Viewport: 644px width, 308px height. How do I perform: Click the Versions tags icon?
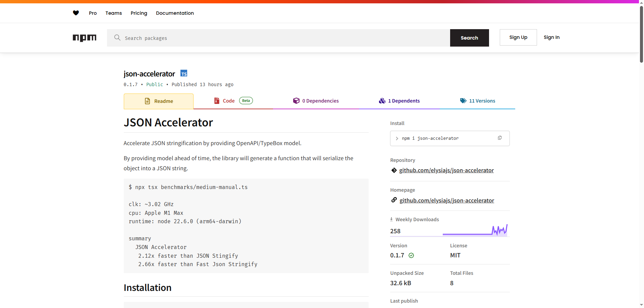tap(463, 101)
